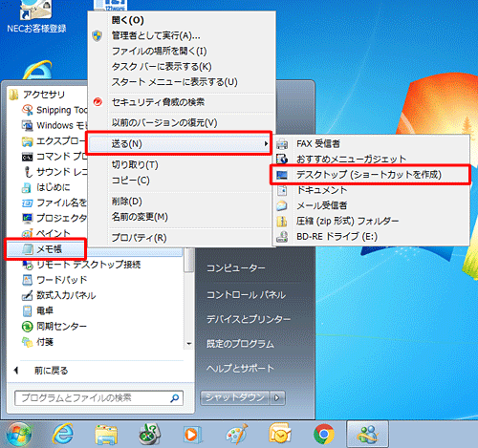Image resolution: width=478 pixels, height=448 pixels.
Task: Open はじめに in the accessories list
Action: tap(46, 187)
